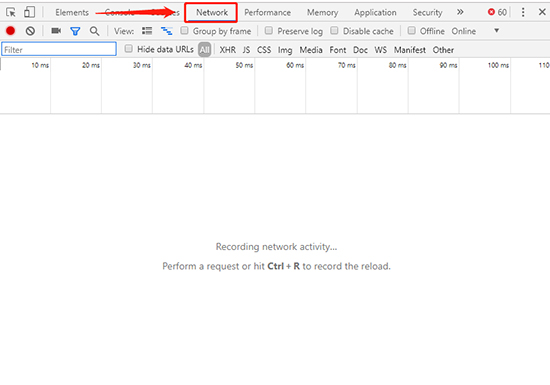
Task: Show only WS requests
Action: (381, 50)
